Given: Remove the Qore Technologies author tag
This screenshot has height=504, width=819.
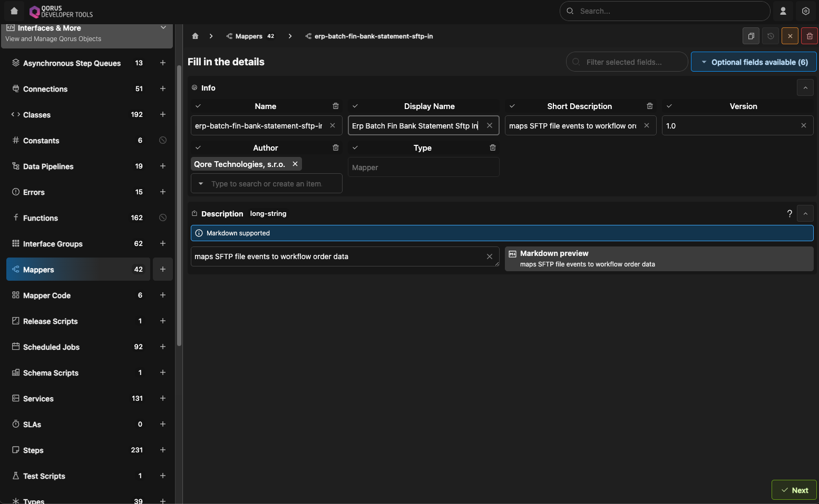Looking at the screenshot, I should pos(295,164).
